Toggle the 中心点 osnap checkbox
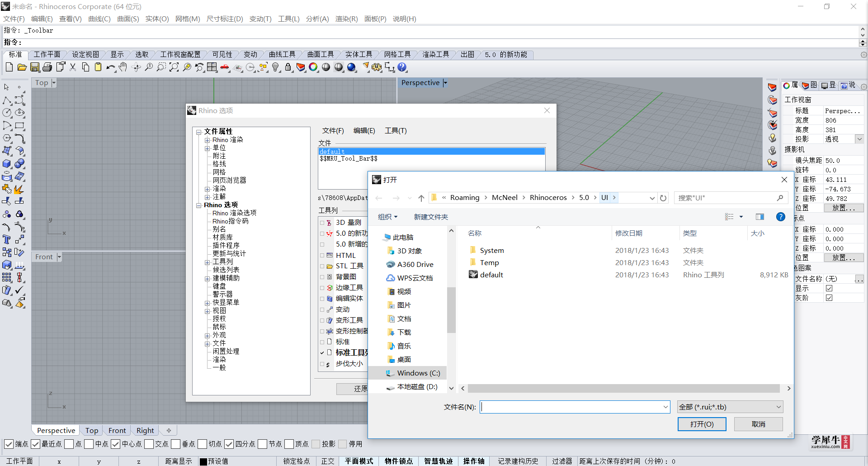868x466 pixels. (115, 444)
